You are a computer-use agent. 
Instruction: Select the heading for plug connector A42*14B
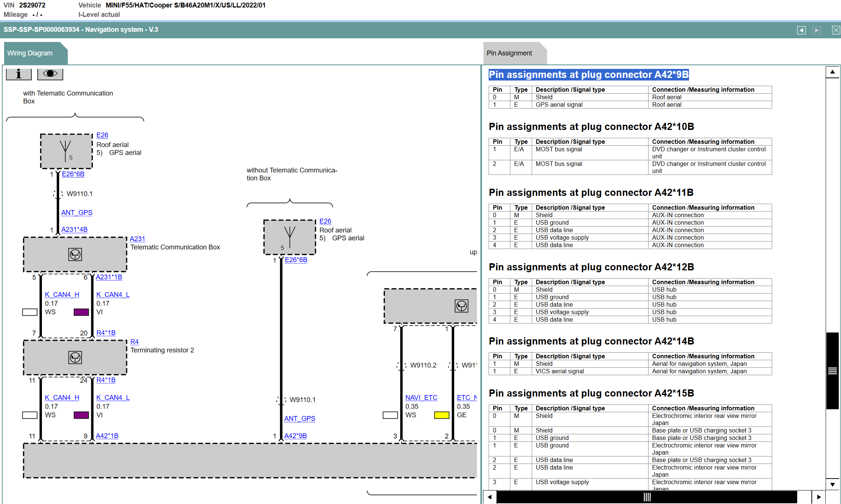[x=591, y=341]
